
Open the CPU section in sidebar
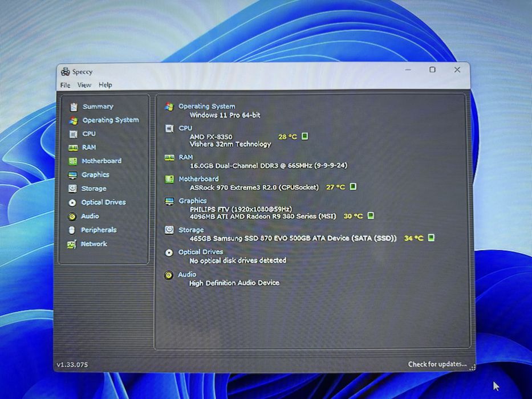(x=89, y=134)
